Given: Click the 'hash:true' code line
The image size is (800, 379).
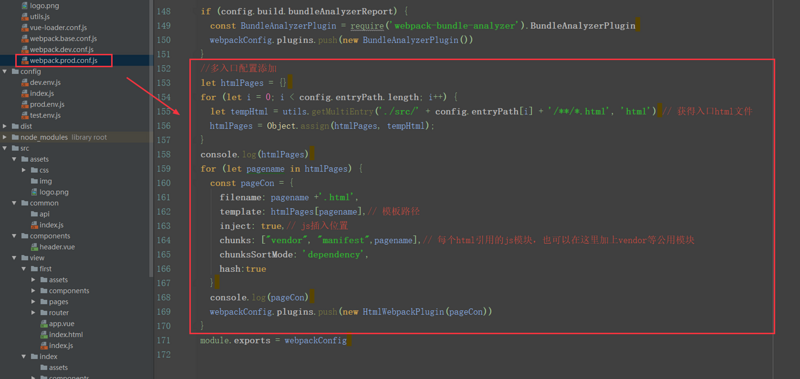Looking at the screenshot, I should [243, 268].
